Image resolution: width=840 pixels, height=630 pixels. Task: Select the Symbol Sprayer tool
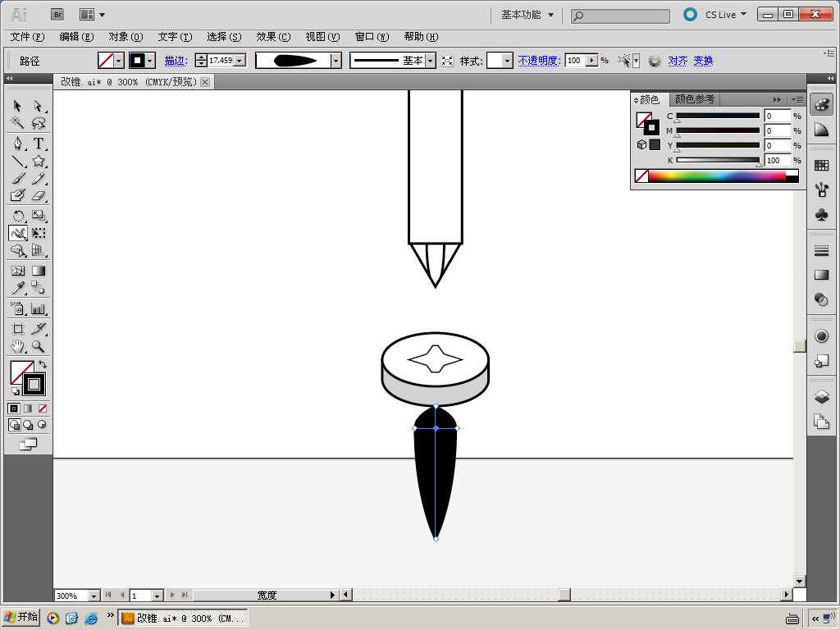tap(18, 308)
